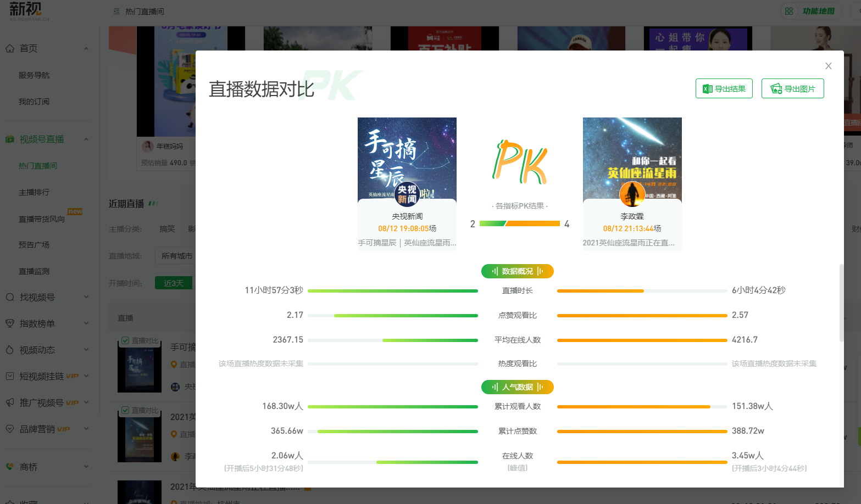The width and height of the screenshot is (861, 504).
Task: Expand the 视频动态 section
Action: 86,350
